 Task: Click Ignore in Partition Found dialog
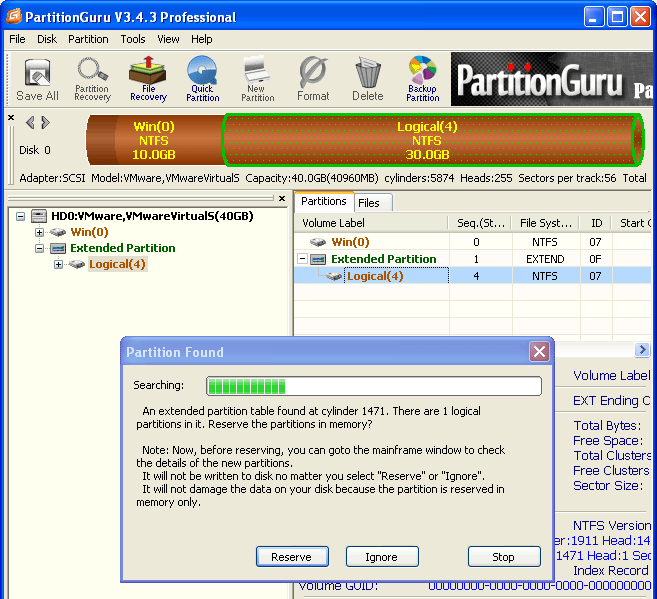382,557
